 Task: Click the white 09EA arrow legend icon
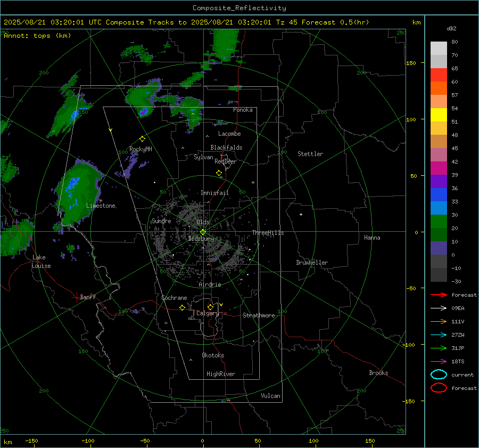tap(439, 308)
